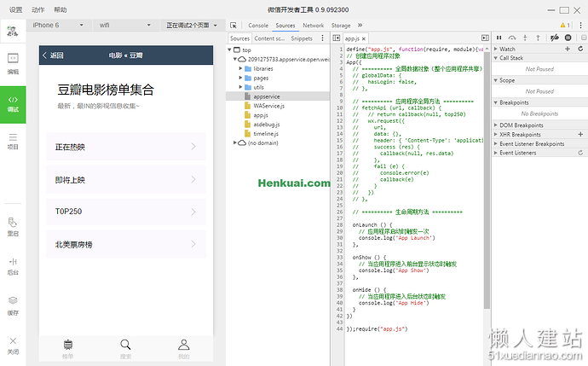The image size is (588, 366).
Task: Open timeline.js in file tree
Action: point(266,133)
